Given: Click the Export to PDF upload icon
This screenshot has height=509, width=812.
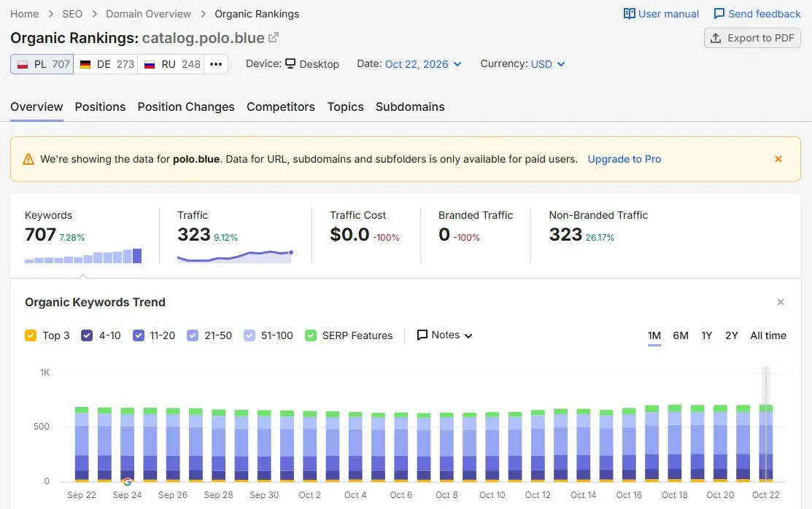Looking at the screenshot, I should pos(716,39).
